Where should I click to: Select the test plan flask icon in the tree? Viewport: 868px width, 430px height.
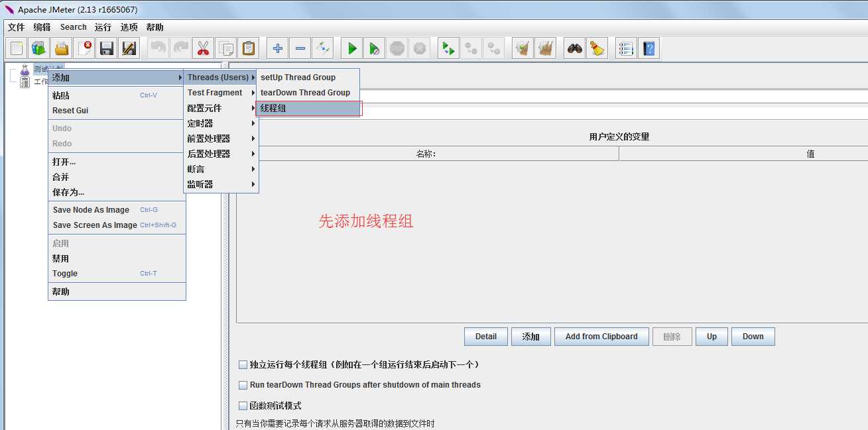click(x=25, y=70)
